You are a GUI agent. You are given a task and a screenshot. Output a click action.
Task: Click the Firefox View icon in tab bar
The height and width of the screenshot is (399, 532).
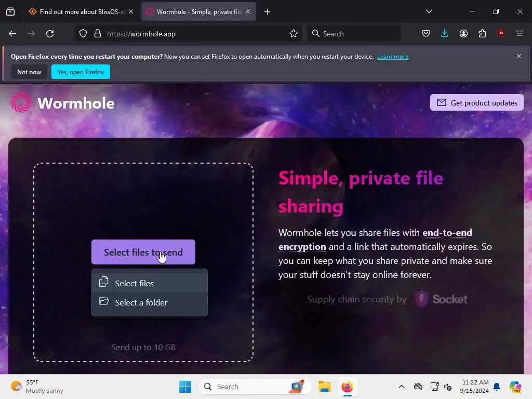(10, 12)
